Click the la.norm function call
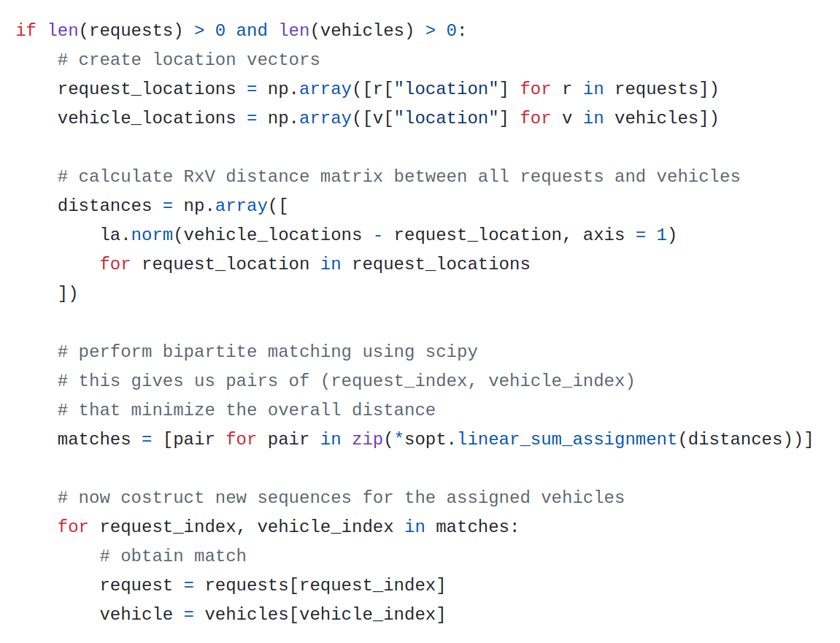 tap(137, 235)
